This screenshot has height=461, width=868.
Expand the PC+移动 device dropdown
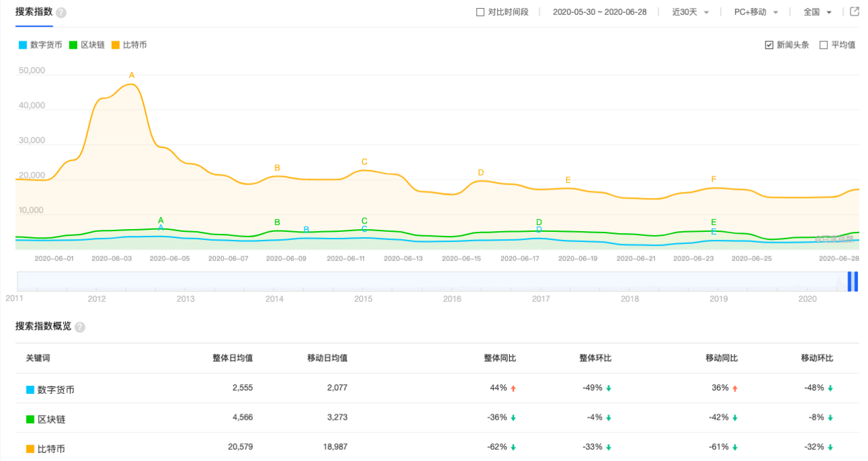pos(756,12)
